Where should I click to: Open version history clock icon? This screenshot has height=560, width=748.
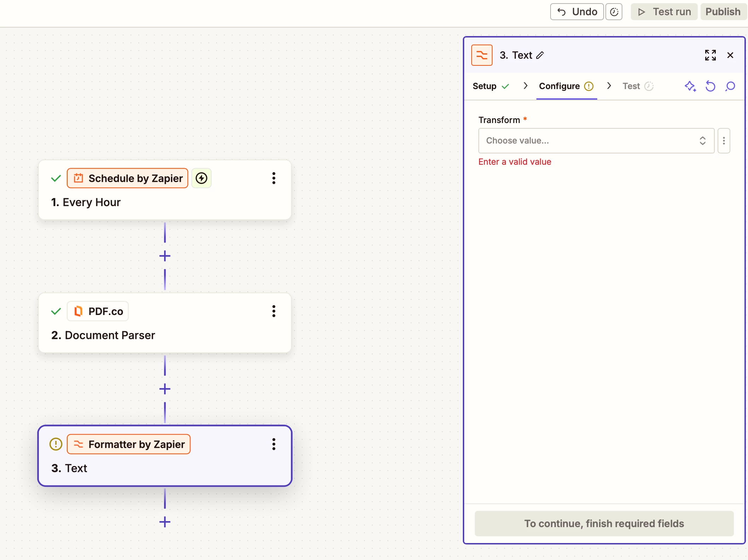tap(614, 12)
